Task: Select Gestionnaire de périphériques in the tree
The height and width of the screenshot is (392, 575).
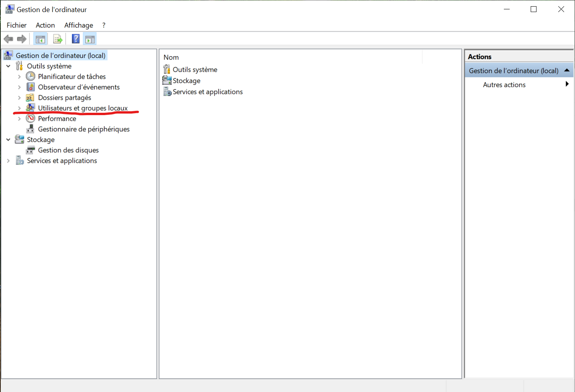Action: (84, 129)
